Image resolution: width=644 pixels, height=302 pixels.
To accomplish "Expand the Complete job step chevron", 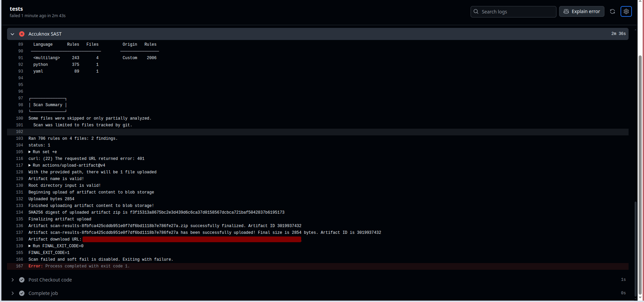I will pyautogui.click(x=12, y=293).
